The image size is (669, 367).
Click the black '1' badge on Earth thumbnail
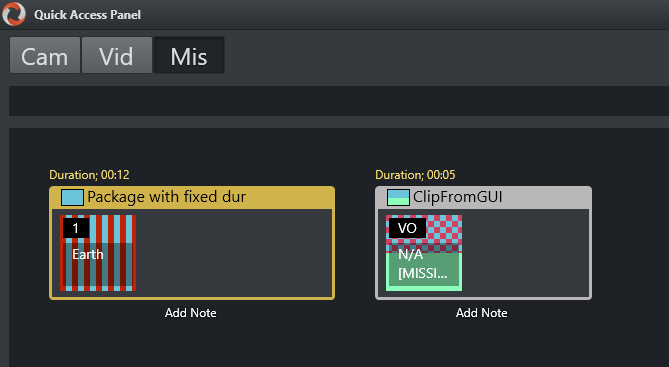tap(76, 228)
